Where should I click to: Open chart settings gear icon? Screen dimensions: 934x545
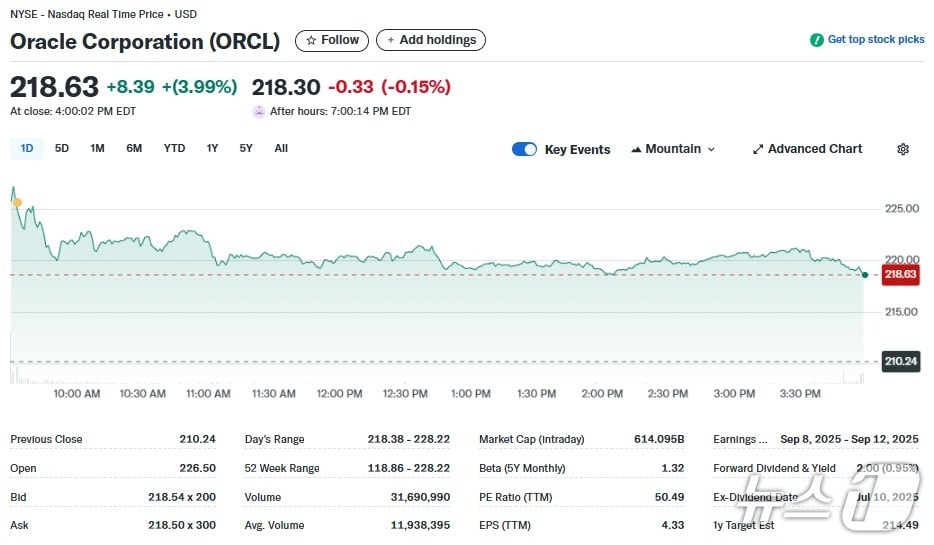[x=903, y=149]
